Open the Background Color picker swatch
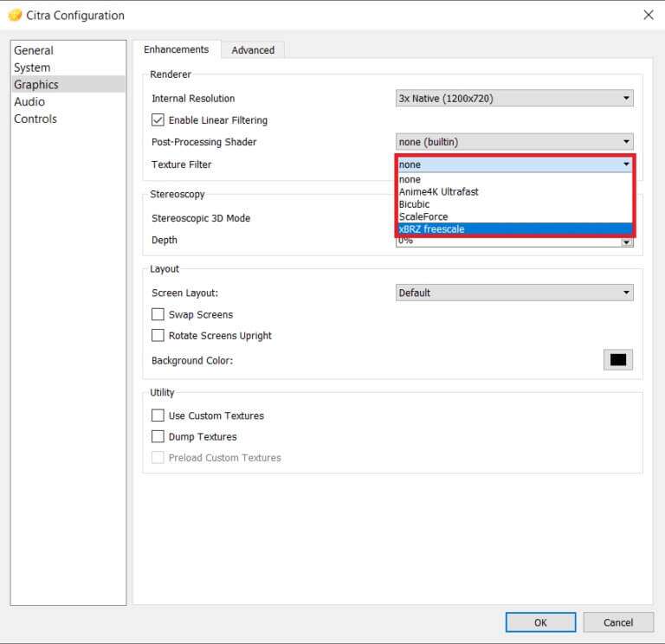Screen dimensions: 665x644 618,360
